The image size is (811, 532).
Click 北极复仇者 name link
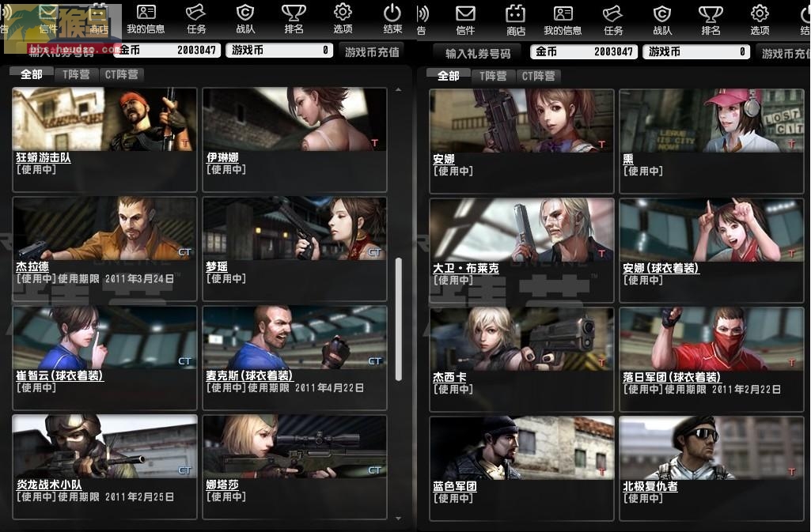pos(650,486)
